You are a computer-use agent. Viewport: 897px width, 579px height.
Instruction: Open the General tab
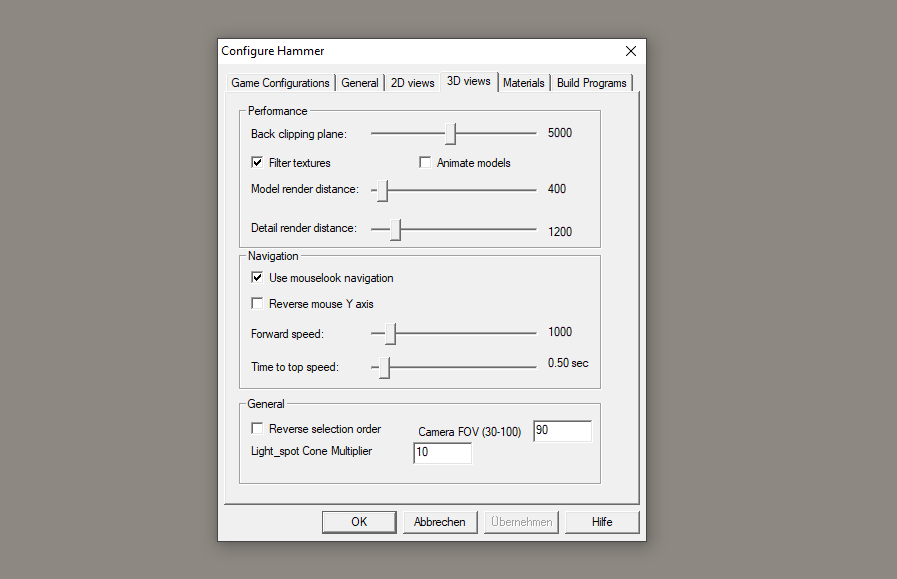360,83
